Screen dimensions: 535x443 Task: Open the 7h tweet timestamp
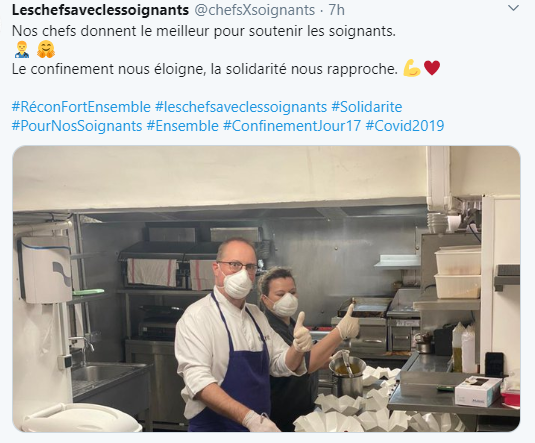point(336,10)
